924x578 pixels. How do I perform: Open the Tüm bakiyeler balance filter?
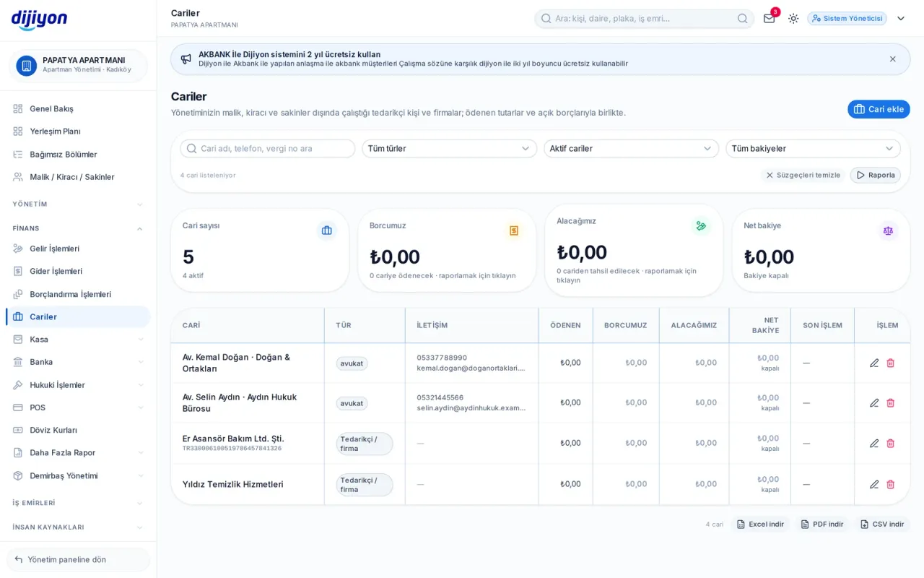(814, 148)
